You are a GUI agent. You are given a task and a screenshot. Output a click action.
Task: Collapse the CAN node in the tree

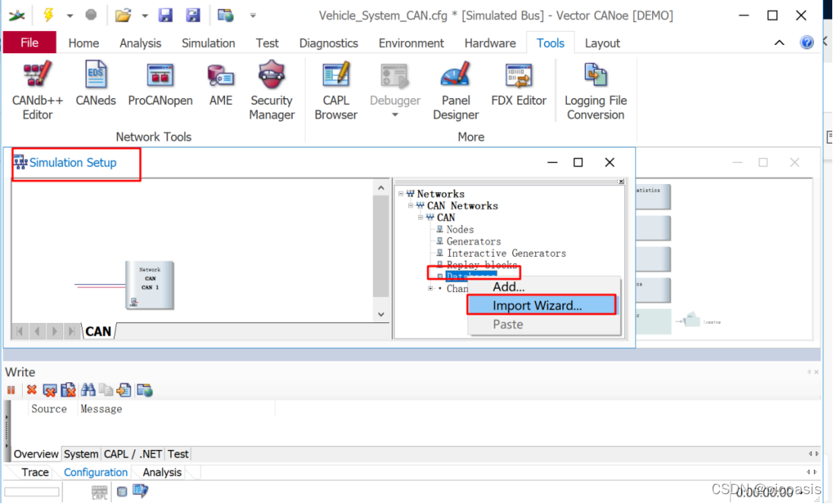point(421,217)
